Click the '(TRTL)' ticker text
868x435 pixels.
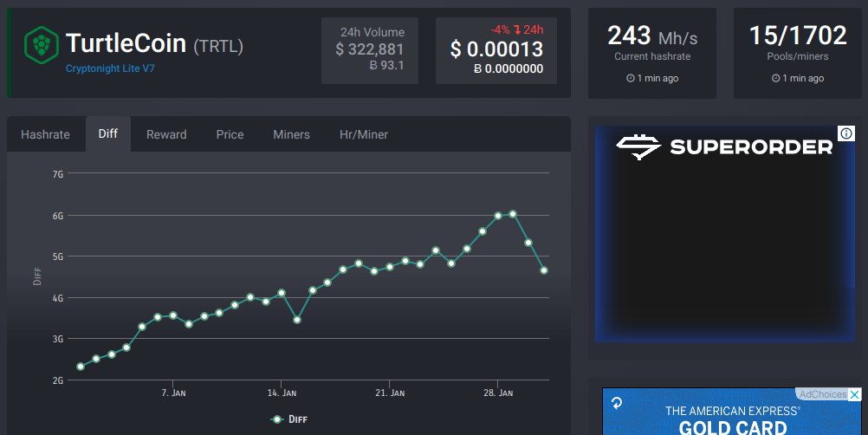tap(218, 46)
